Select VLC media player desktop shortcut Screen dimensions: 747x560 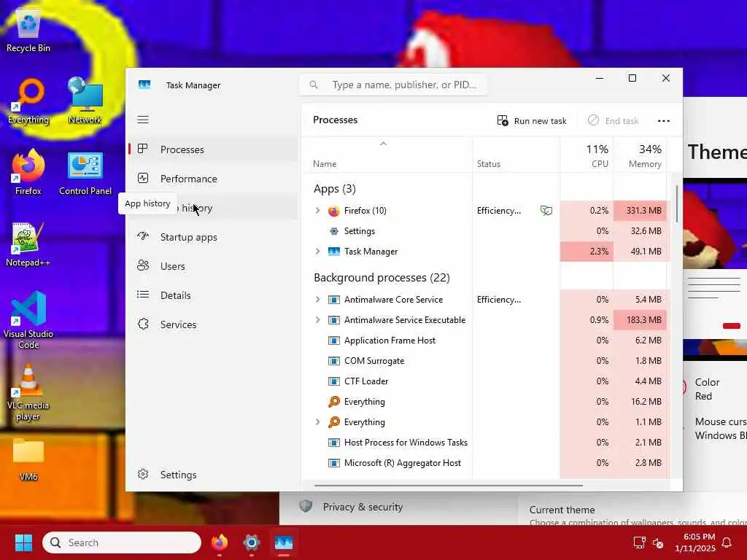point(28,392)
